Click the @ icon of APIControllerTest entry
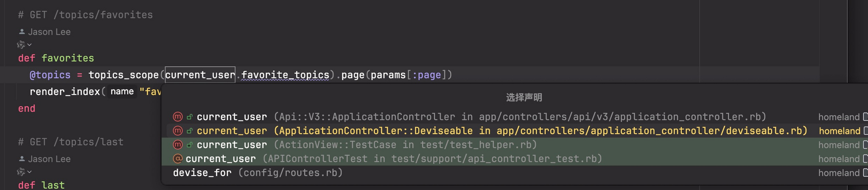Image resolution: width=868 pixels, height=190 pixels. click(178, 159)
